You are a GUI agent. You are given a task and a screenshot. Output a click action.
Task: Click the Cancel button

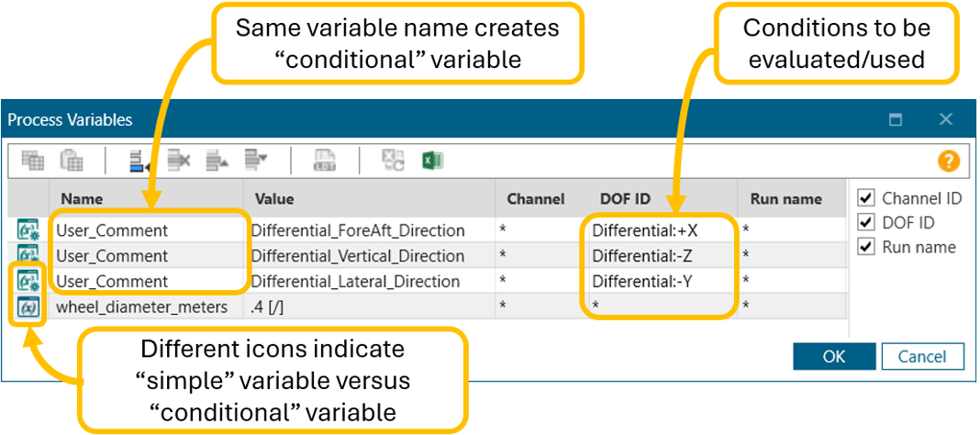coord(923,356)
